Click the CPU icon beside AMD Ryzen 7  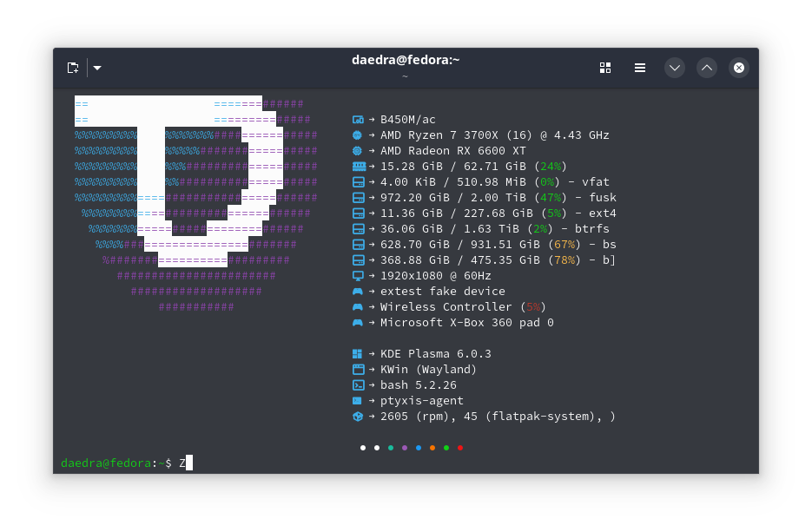(x=358, y=135)
